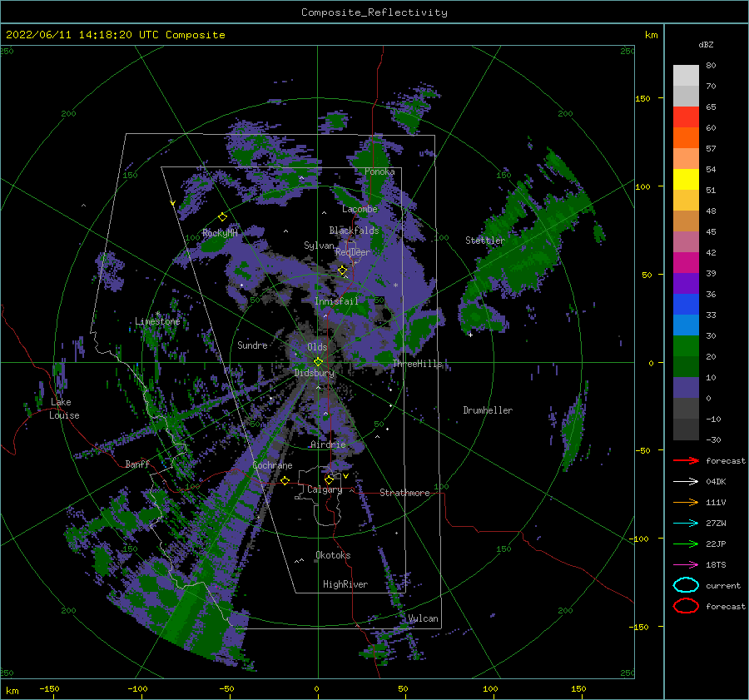The height and width of the screenshot is (700, 749).
Task: Select the 36 dBZ purple color swatch
Action: pyautogui.click(x=686, y=283)
